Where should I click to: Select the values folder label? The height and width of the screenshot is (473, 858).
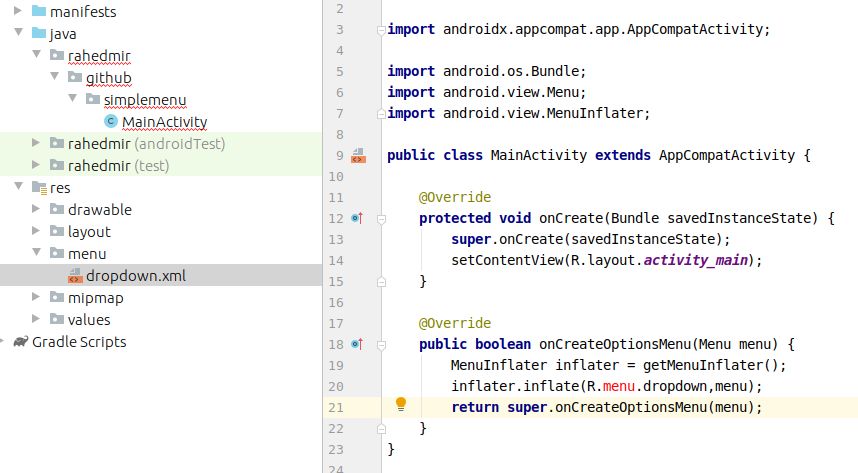click(x=89, y=319)
